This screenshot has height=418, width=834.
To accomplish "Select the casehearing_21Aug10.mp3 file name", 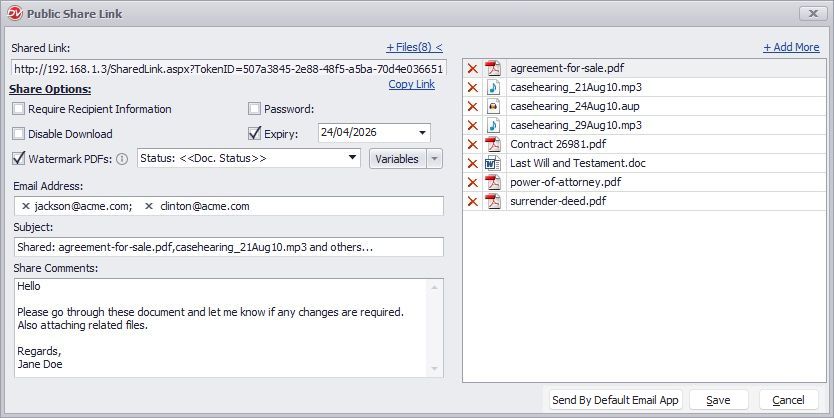I will (576, 88).
